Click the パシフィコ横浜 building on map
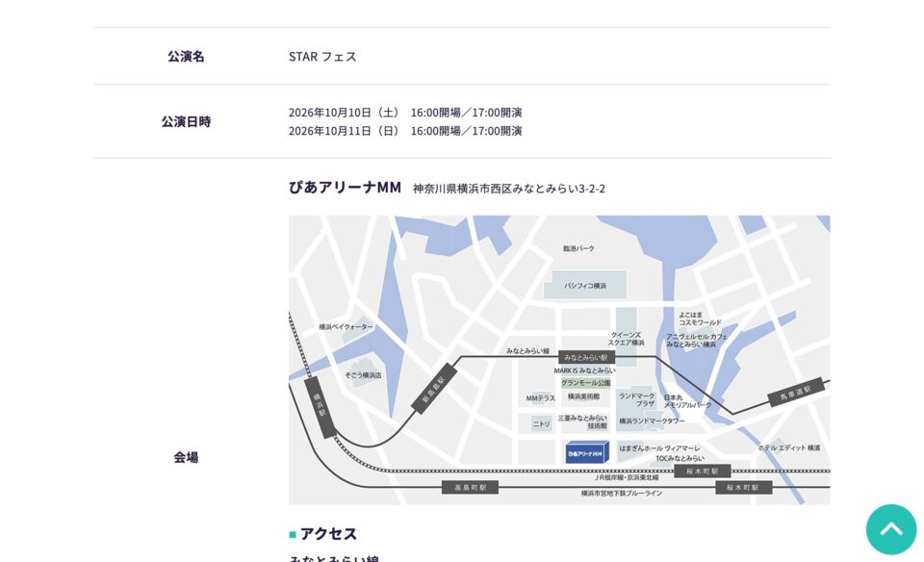 point(584,285)
